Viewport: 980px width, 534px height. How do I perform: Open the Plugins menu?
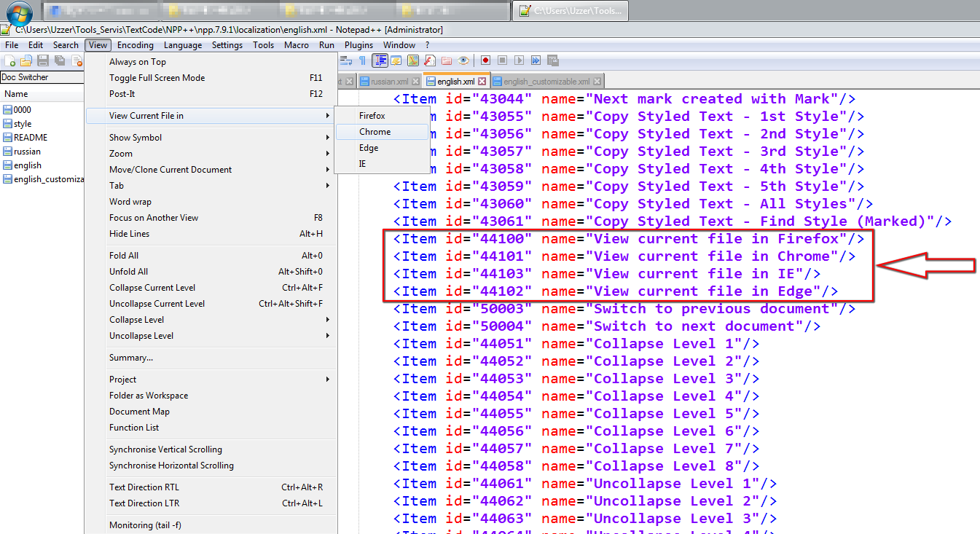(x=358, y=45)
